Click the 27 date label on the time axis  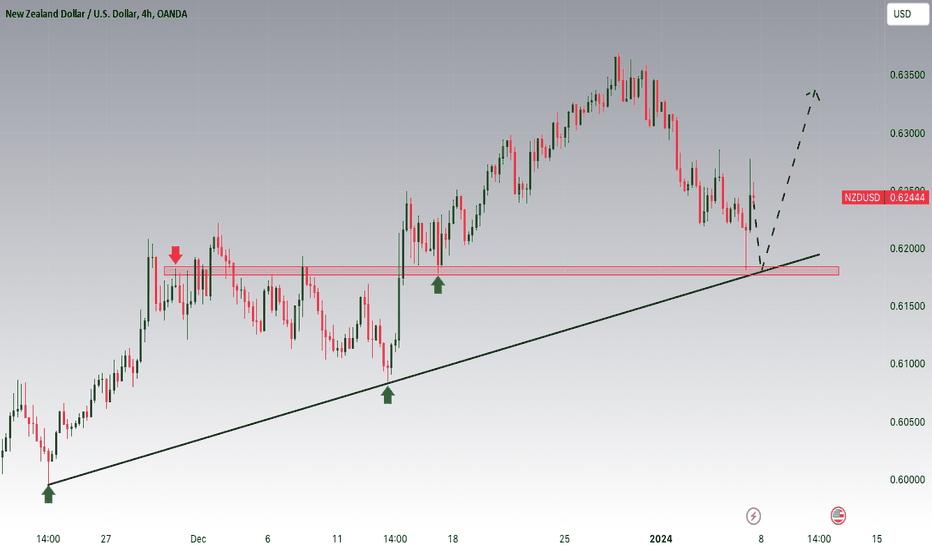coord(106,539)
